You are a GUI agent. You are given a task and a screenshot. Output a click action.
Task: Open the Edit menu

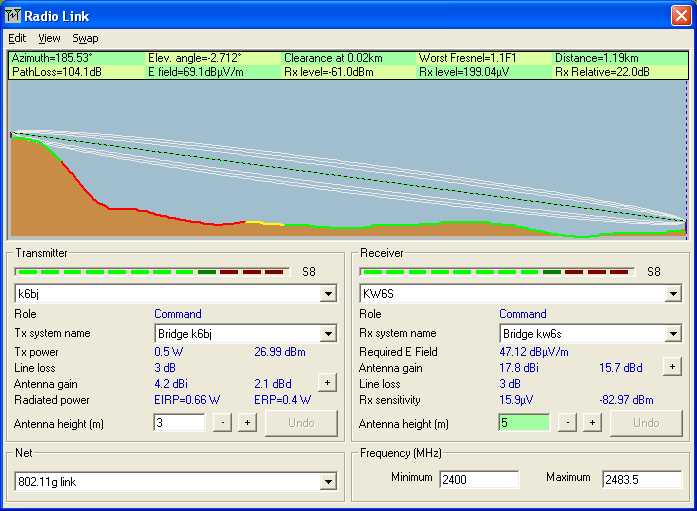17,38
